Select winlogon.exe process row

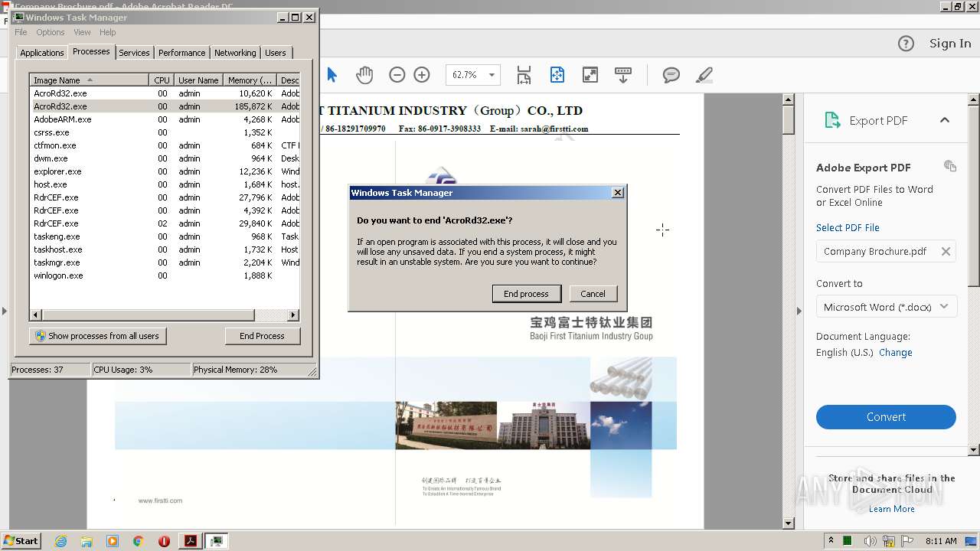pos(165,275)
